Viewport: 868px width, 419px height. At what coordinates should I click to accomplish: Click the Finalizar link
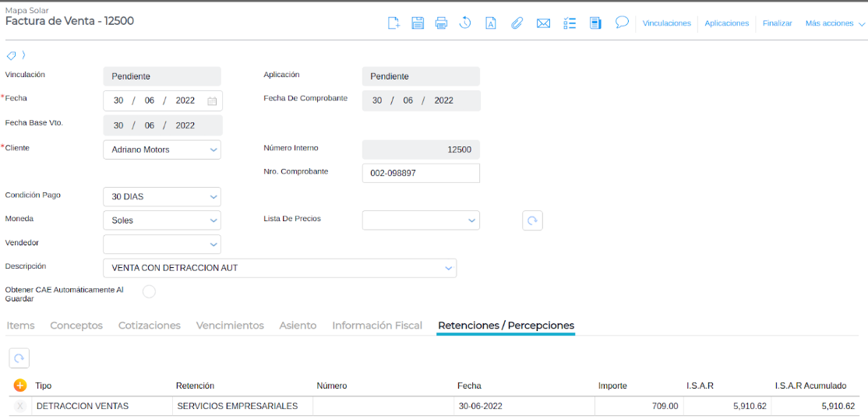point(777,23)
